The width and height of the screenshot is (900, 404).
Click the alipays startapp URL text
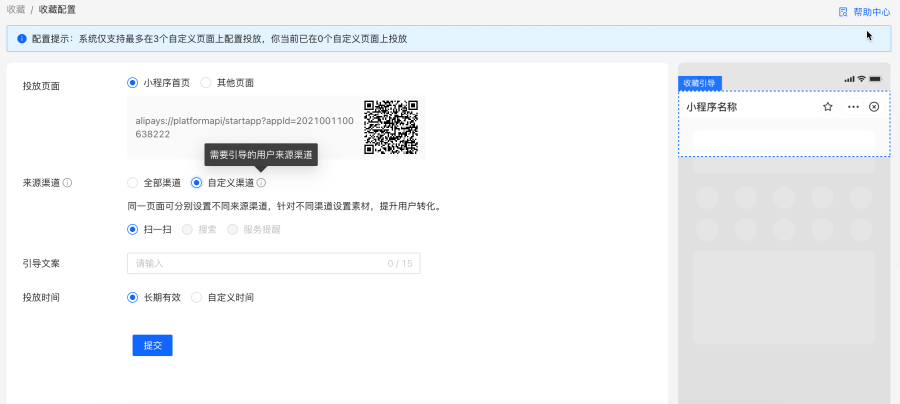244,127
